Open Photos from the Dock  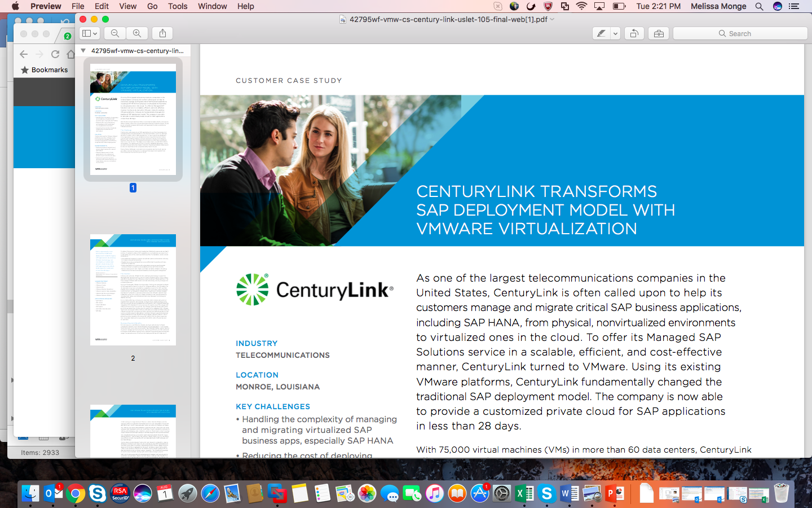pos(367,493)
